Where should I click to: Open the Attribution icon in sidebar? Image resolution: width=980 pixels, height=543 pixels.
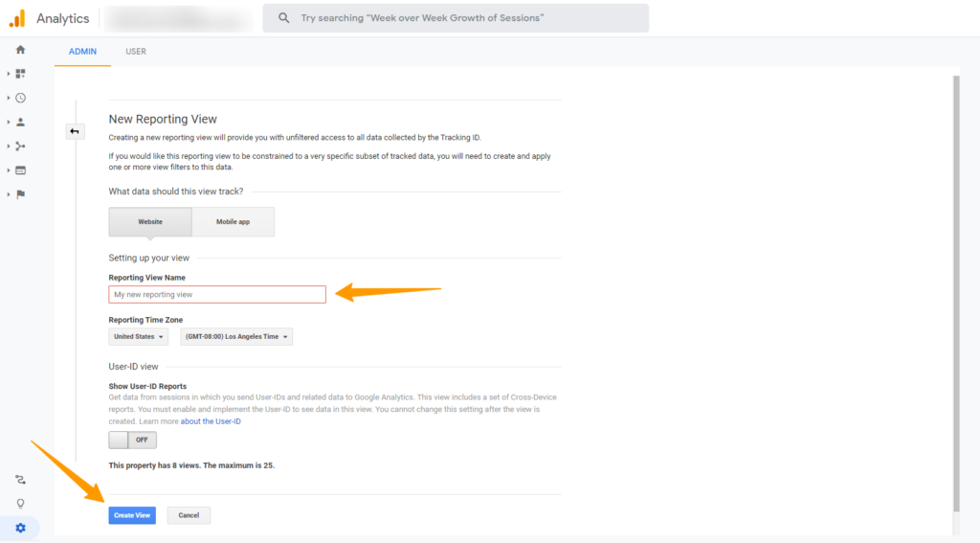pyautogui.click(x=21, y=480)
